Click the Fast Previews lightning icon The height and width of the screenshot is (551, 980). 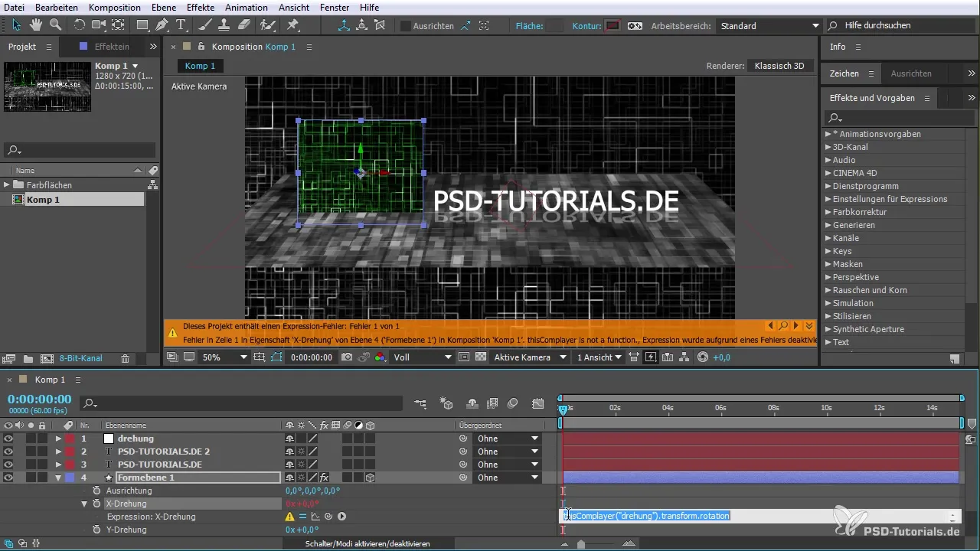[x=651, y=357]
